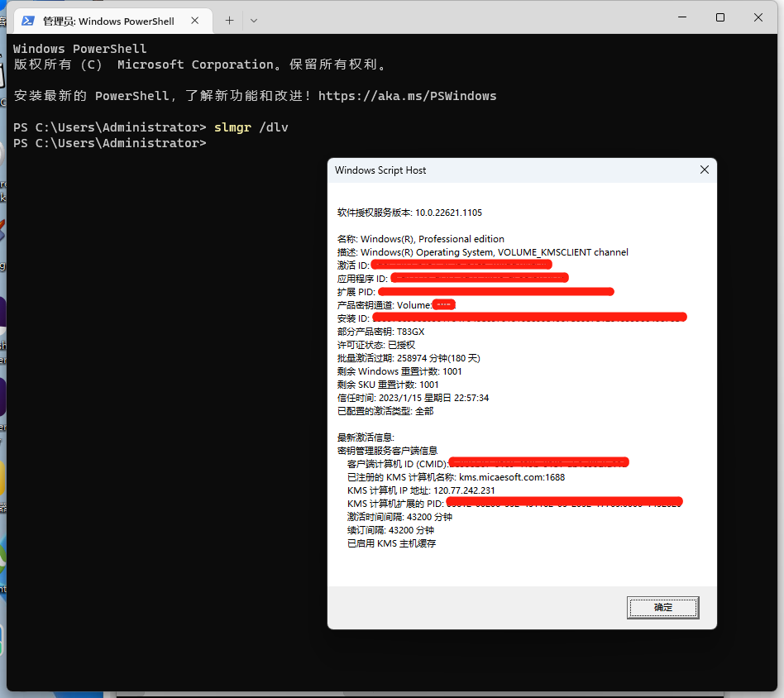Click the kms.micaesoft.com:1688 KMS machine name
The height and width of the screenshot is (698, 784).
click(x=512, y=477)
